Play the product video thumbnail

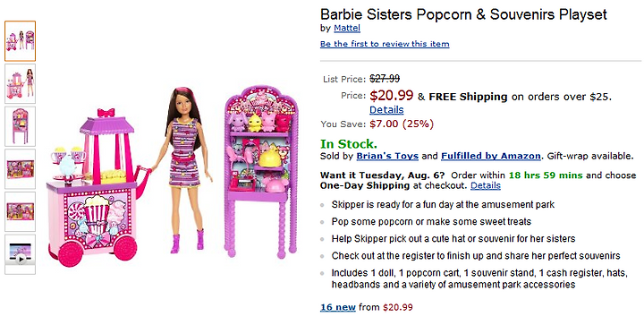click(x=20, y=254)
